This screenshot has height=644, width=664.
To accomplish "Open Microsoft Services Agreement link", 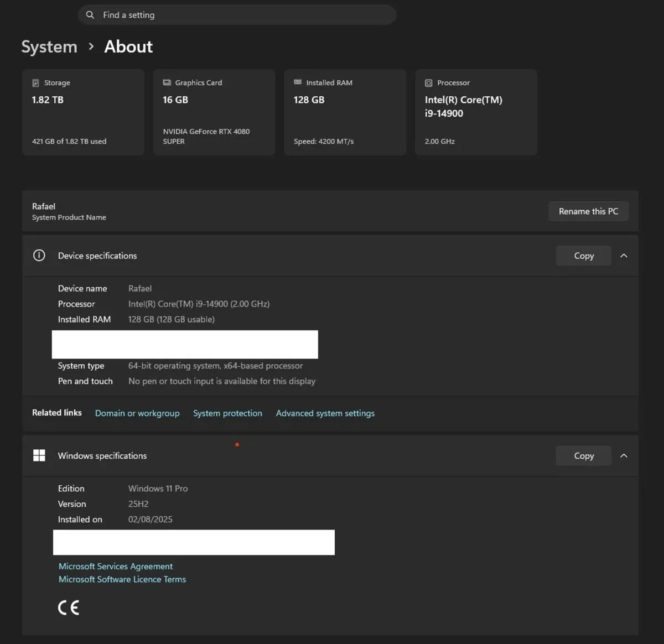I will [x=116, y=567].
